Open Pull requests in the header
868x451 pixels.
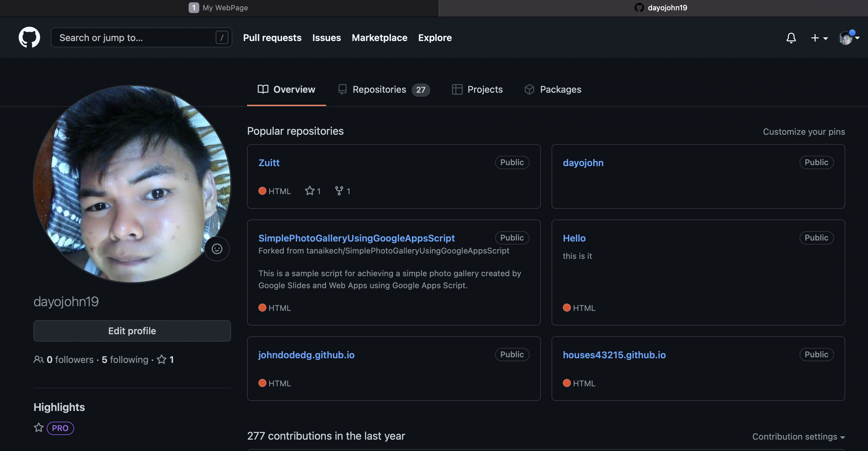272,38
